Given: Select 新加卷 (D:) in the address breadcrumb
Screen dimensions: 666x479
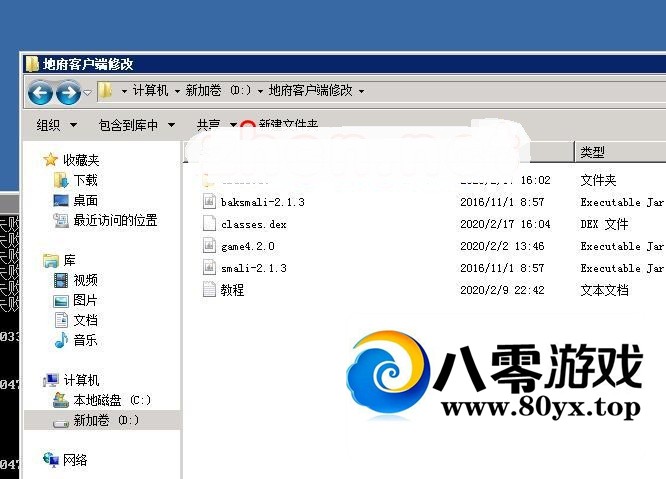Looking at the screenshot, I should pos(218,90).
